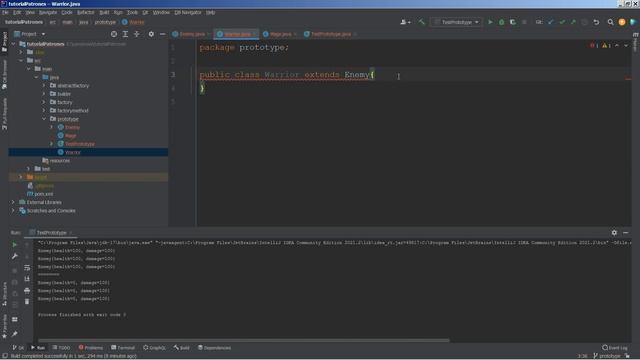
Task: Push commits with Git arrow icon
Action: (573, 22)
